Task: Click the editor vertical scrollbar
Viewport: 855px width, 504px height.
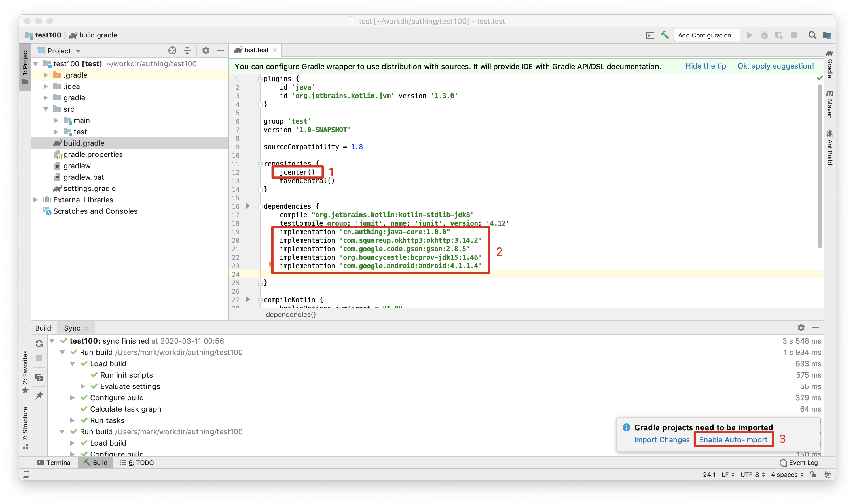Action: [x=820, y=166]
